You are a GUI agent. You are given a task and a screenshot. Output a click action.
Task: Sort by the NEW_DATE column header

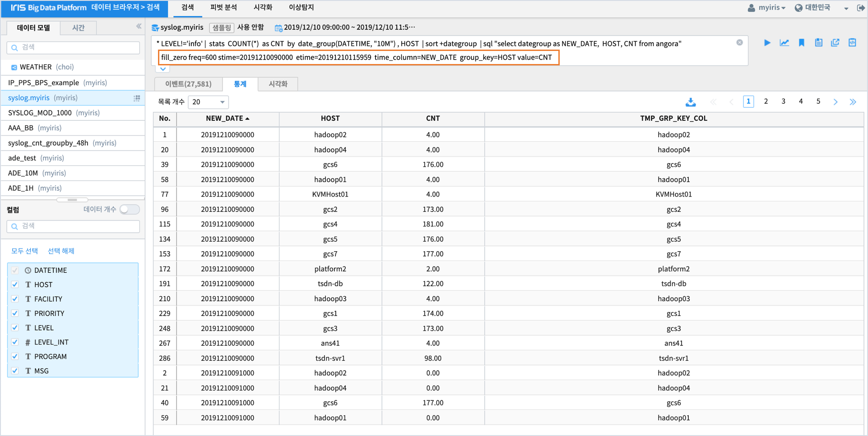tap(227, 118)
